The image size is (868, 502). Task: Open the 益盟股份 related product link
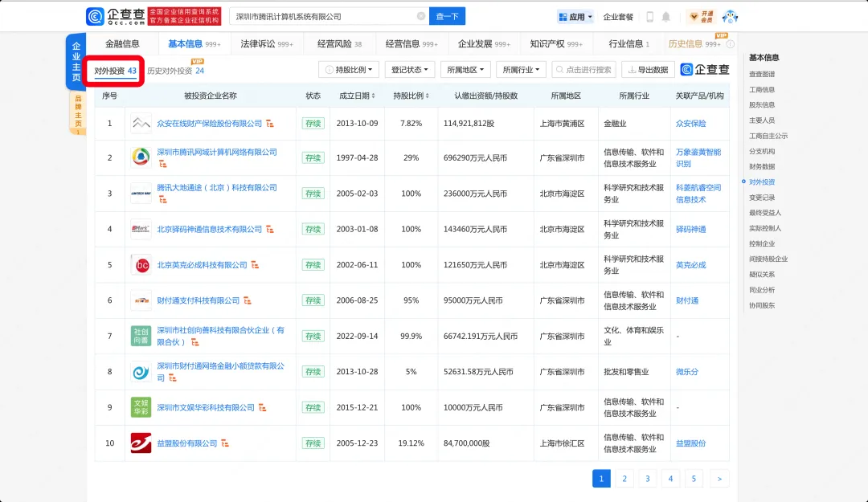(691, 443)
